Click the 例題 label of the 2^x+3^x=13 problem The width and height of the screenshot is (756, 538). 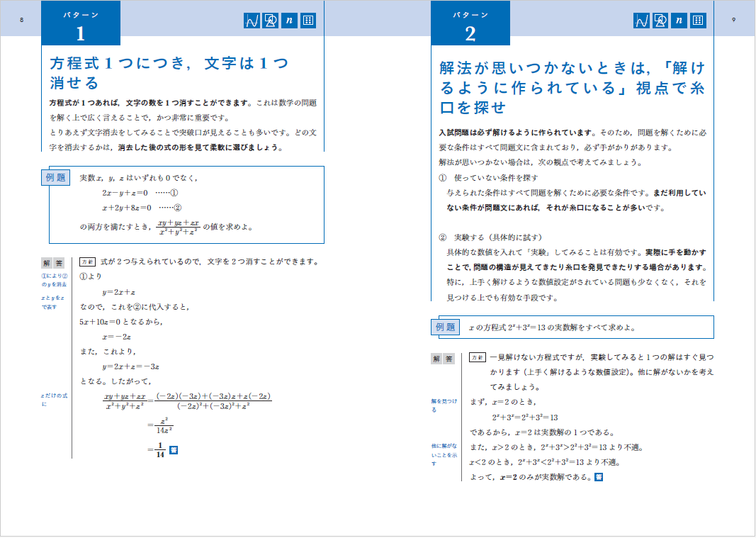[x=445, y=327]
